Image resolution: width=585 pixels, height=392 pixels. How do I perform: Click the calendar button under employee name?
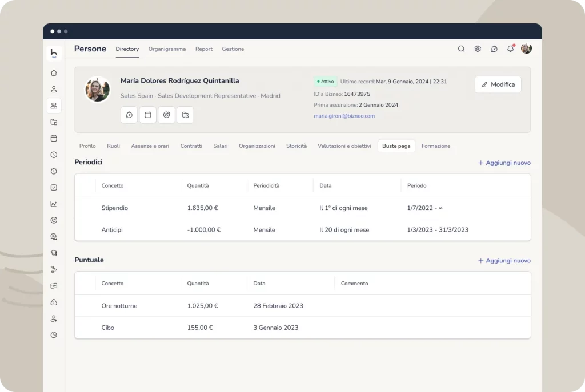(x=148, y=115)
